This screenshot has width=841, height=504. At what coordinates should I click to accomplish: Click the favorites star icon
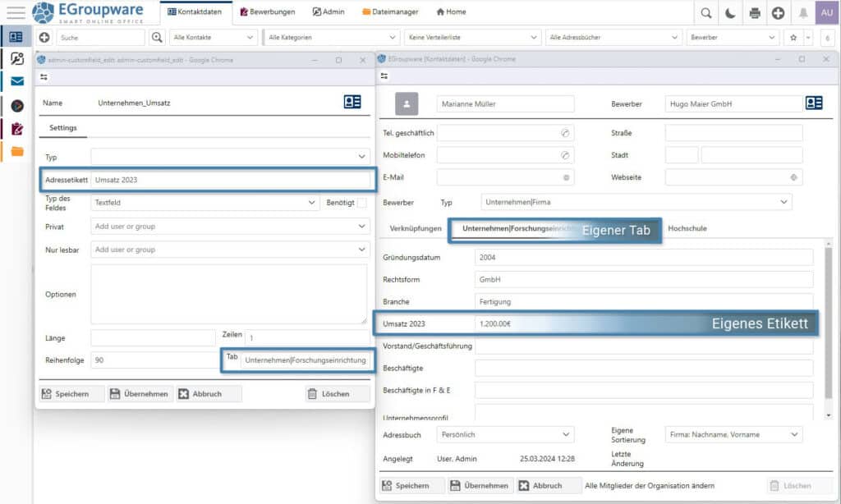click(x=793, y=38)
